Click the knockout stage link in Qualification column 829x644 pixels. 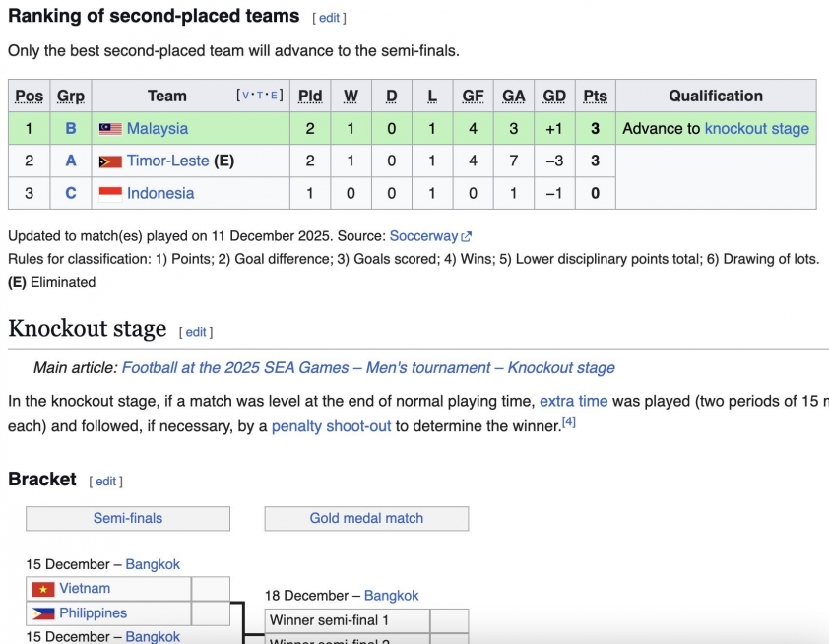(756, 129)
